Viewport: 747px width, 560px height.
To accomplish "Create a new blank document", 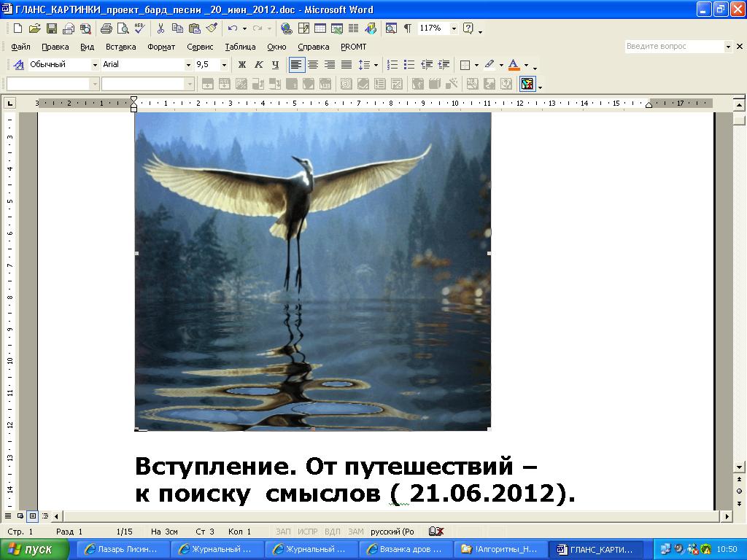I will 18,28.
